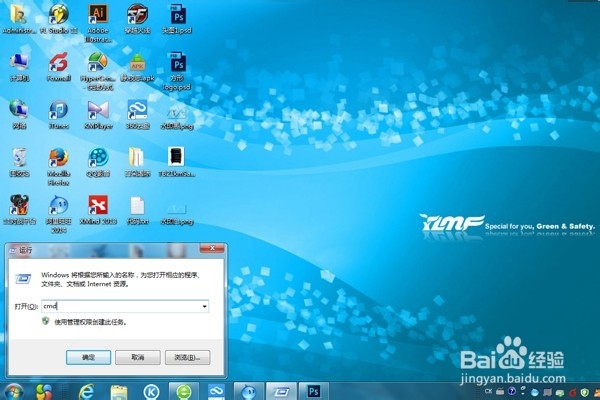
Task: Click the CK input indicator in tray
Action: pos(488,391)
